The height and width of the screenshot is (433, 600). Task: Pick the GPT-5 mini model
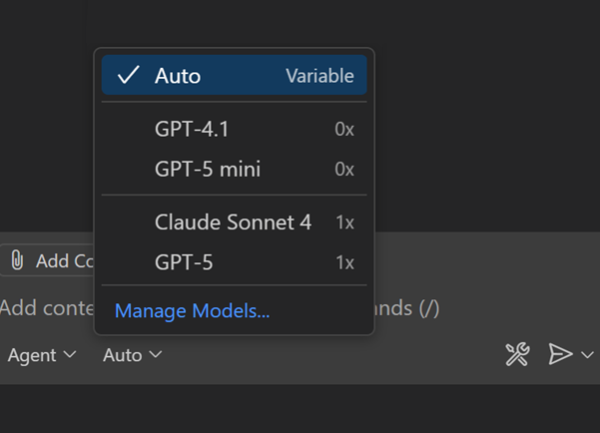[x=234, y=169]
